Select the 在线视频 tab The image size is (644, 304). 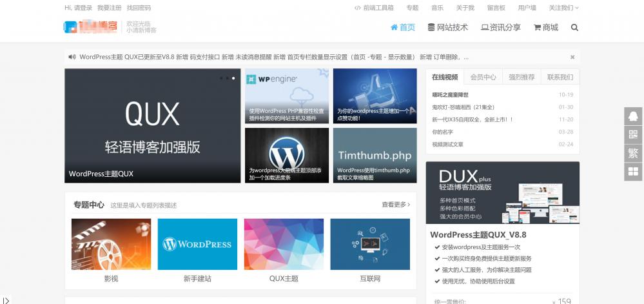[x=445, y=77]
